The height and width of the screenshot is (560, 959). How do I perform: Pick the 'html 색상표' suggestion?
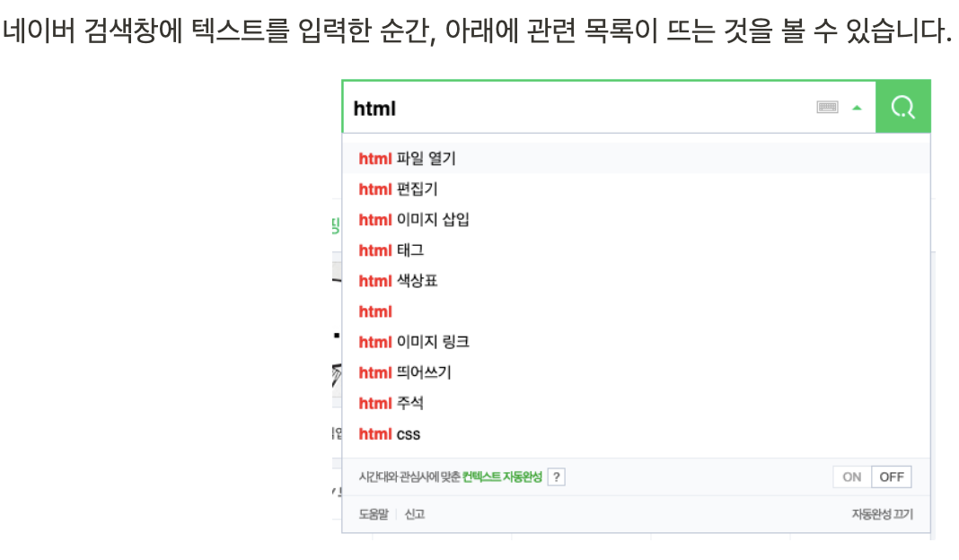pos(636,281)
